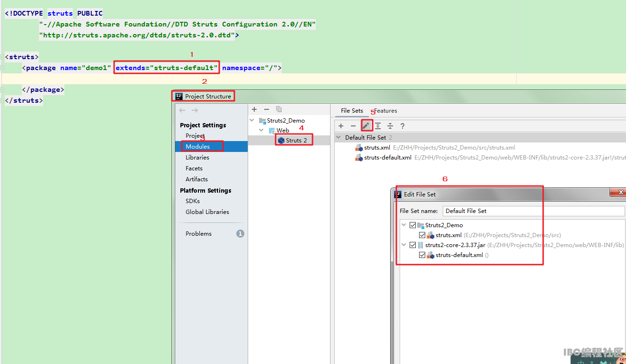The width and height of the screenshot is (626, 364).
Task: Open Facets settings
Action: coord(194,169)
